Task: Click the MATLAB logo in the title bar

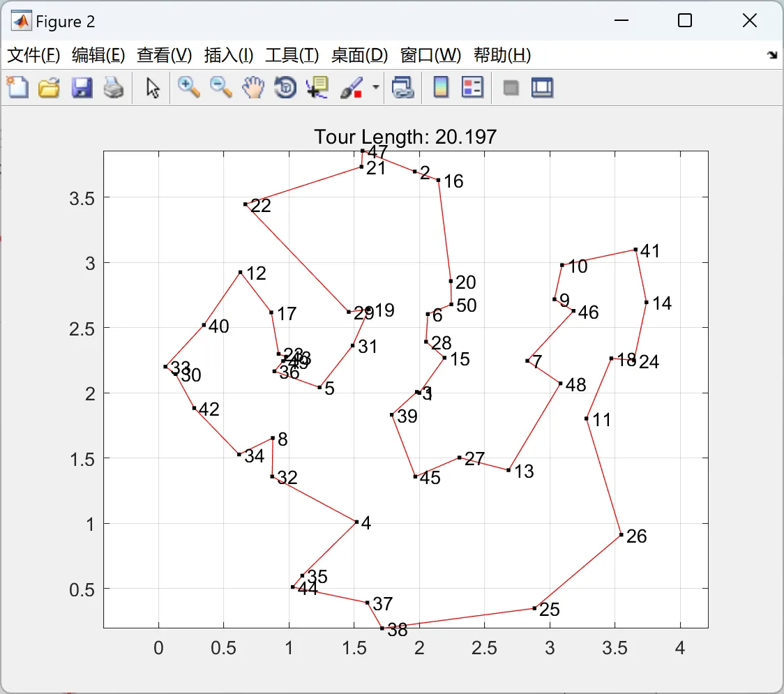Action: (x=21, y=20)
